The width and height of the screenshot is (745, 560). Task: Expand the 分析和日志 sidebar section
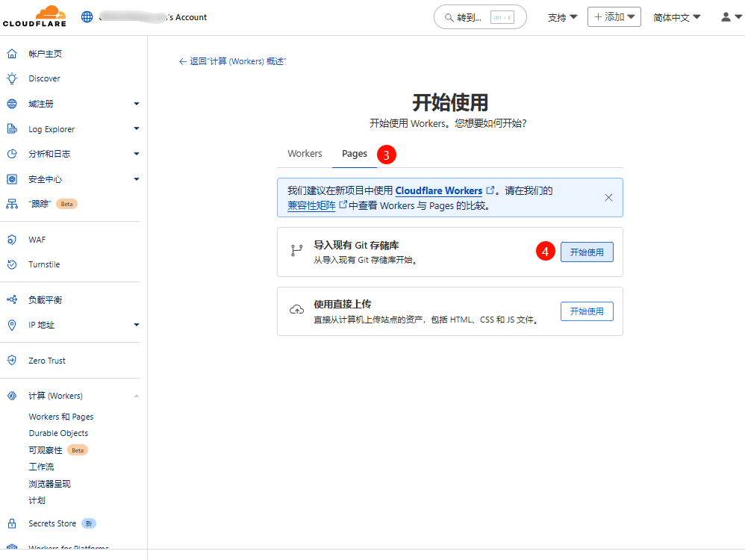pyautogui.click(x=137, y=154)
